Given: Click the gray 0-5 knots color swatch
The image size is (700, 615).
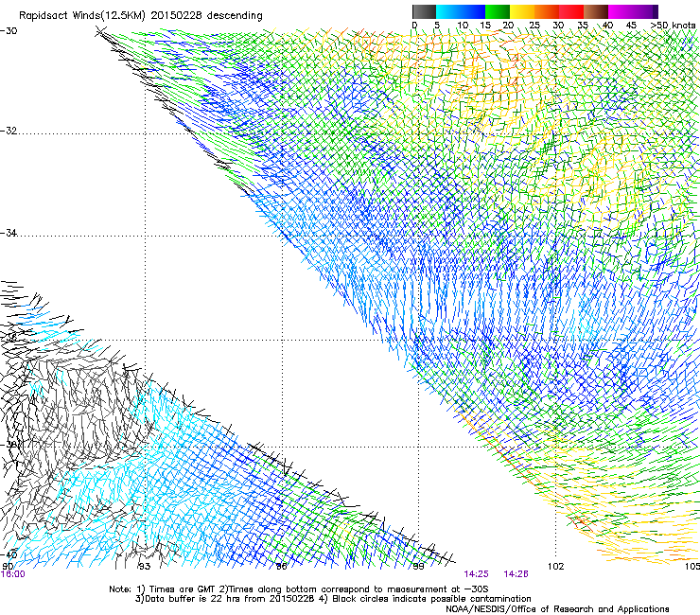Looking at the screenshot, I should (x=424, y=11).
